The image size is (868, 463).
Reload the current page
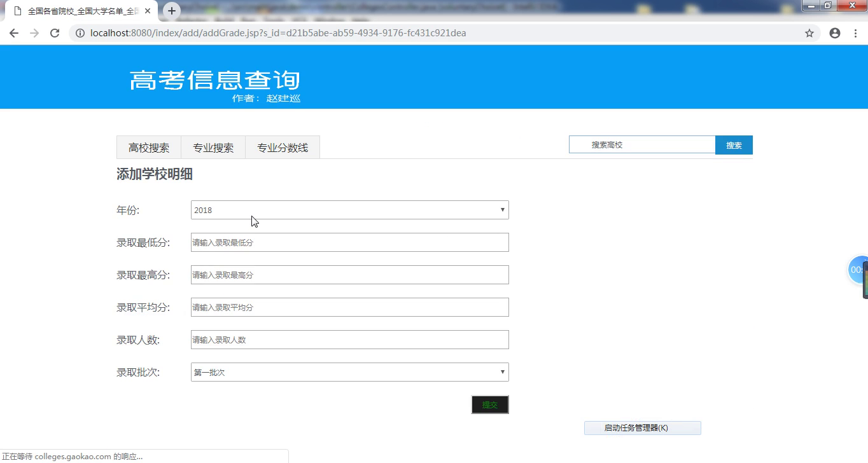[55, 33]
